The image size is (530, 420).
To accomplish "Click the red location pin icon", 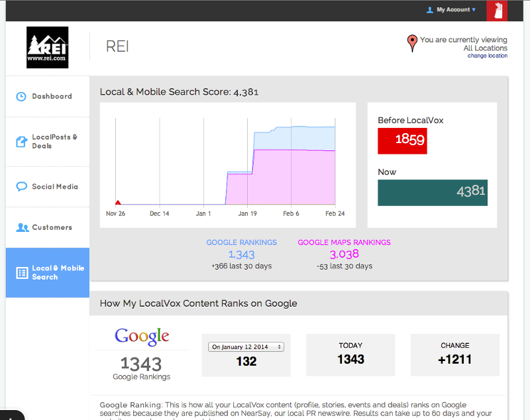I will pyautogui.click(x=412, y=44).
